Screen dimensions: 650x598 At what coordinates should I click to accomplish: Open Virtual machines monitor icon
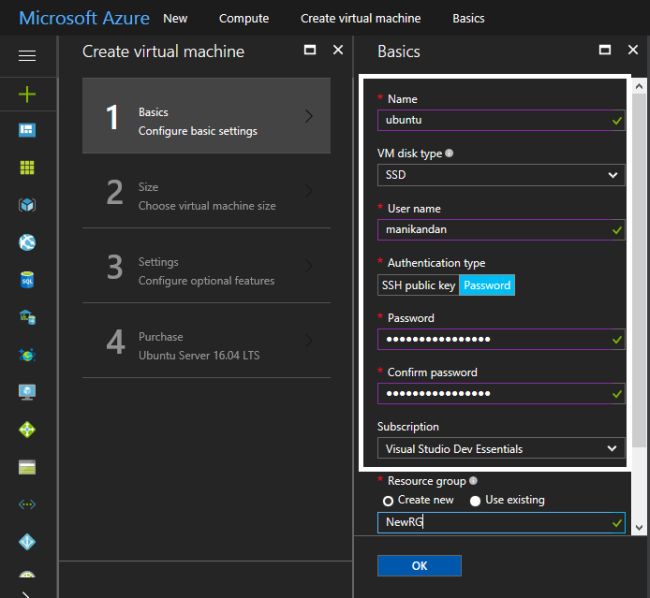[x=27, y=392]
